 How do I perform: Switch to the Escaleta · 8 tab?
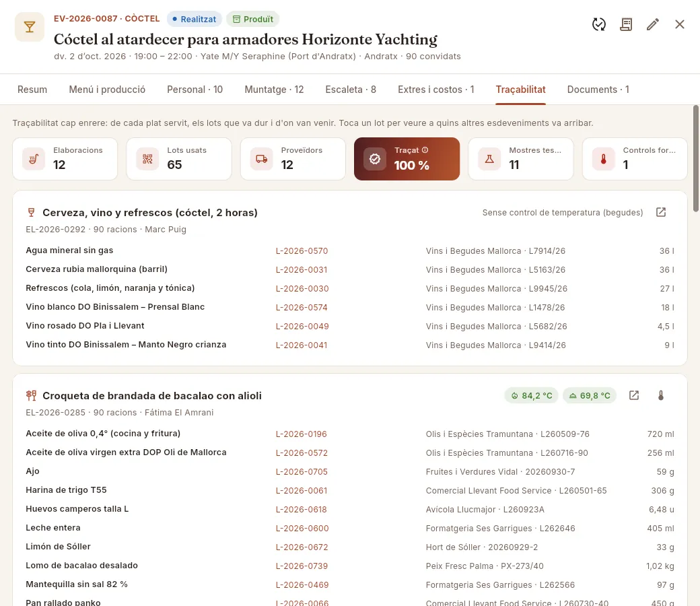[351, 90]
